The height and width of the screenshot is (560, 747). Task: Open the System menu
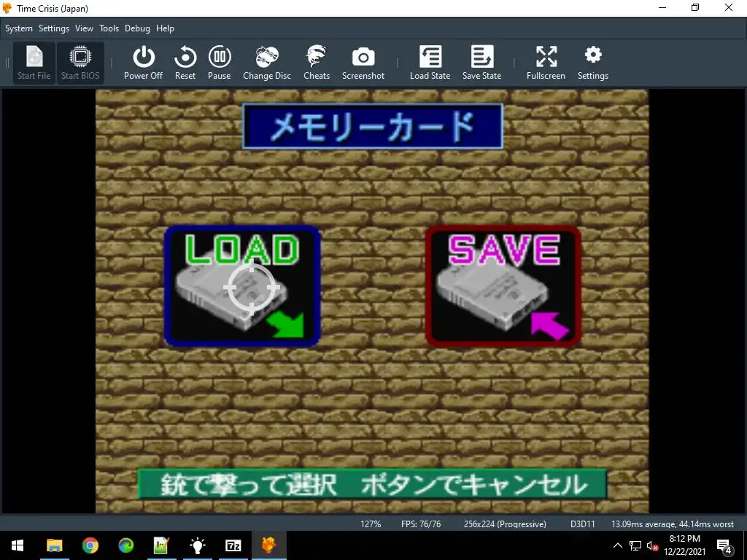click(19, 28)
